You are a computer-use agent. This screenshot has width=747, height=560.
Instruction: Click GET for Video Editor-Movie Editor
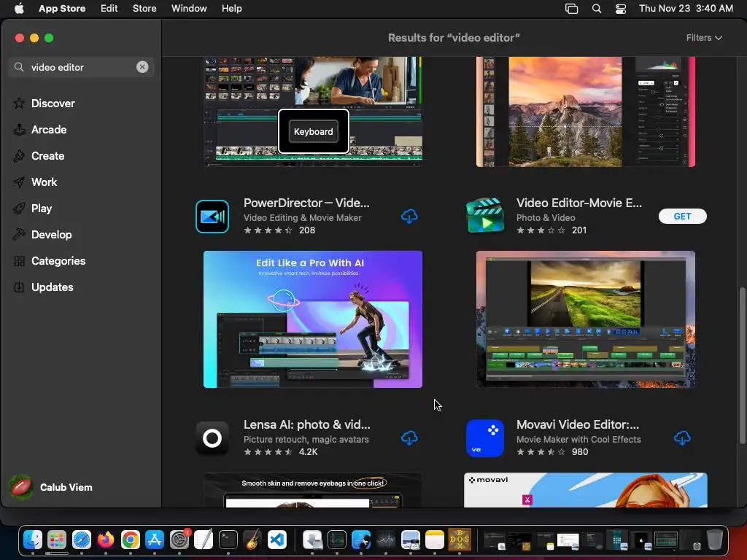click(682, 216)
